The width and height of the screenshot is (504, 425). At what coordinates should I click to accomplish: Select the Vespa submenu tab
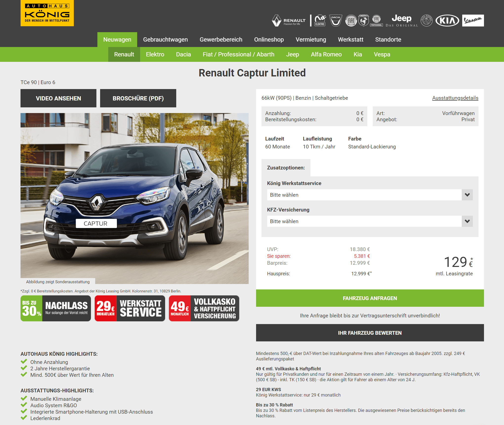382,54
